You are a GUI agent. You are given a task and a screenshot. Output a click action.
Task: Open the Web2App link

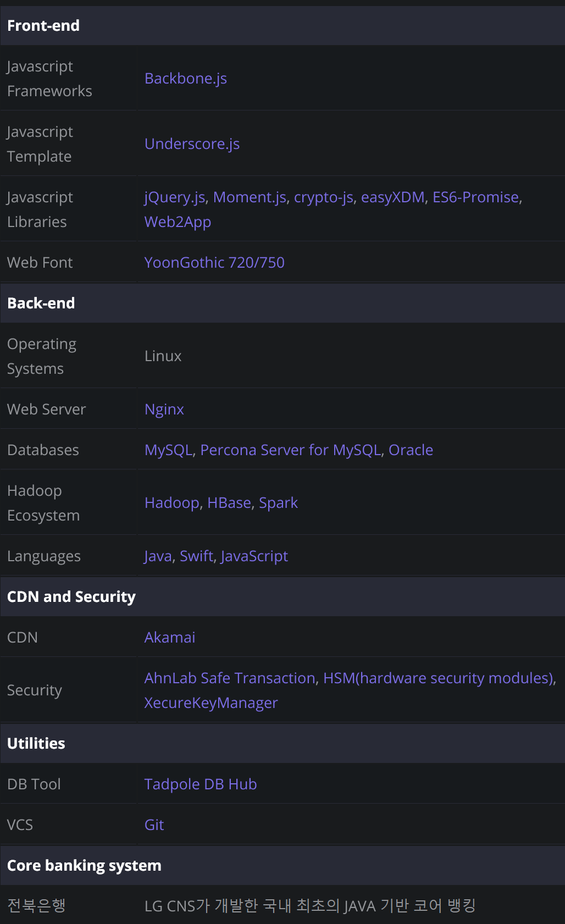178,222
